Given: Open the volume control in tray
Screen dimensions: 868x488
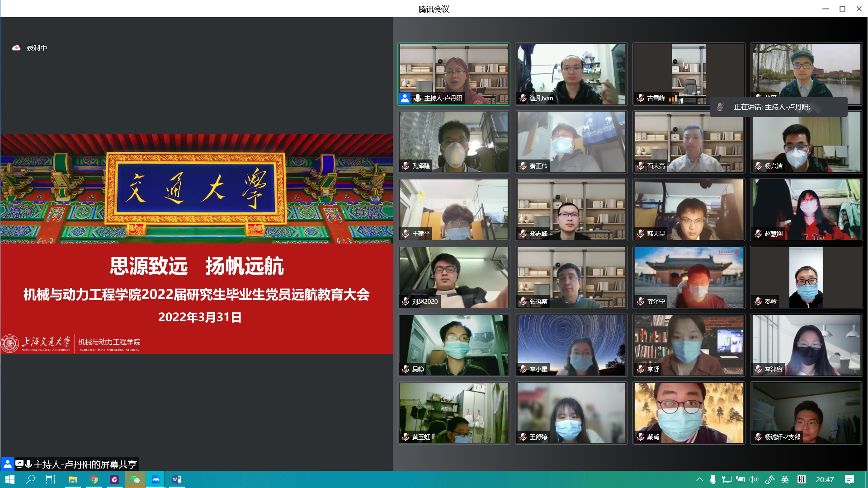Looking at the screenshot, I should (x=753, y=479).
